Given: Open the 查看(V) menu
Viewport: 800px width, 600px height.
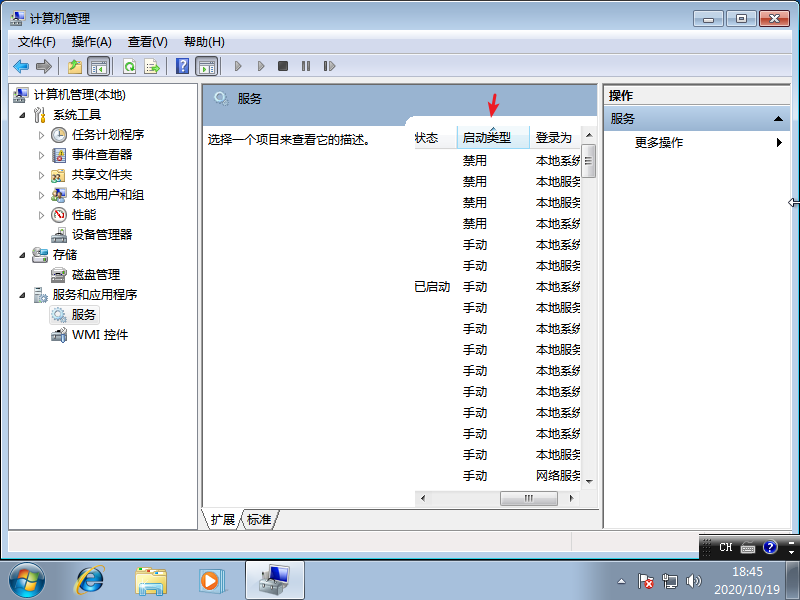Looking at the screenshot, I should [x=146, y=41].
